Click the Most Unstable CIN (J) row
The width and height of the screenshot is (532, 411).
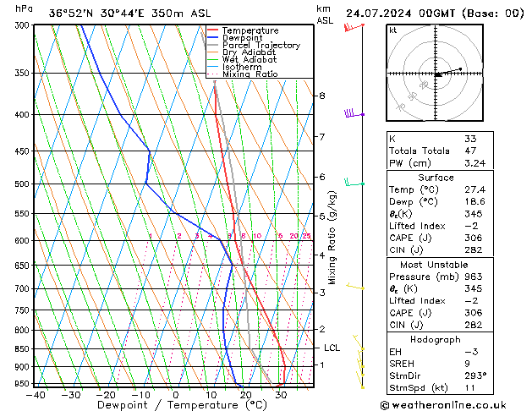click(440, 325)
